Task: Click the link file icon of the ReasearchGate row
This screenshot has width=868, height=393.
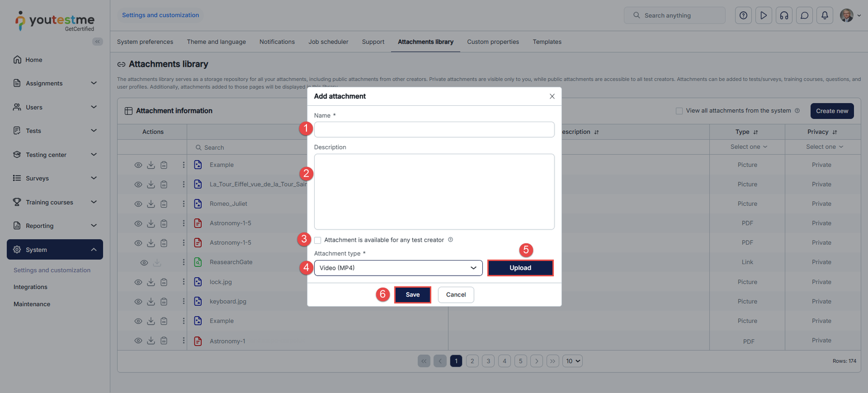Action: [x=198, y=262]
